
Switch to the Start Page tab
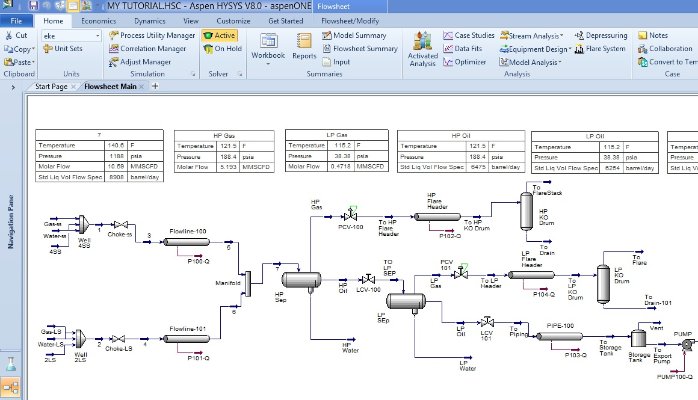tap(51, 86)
